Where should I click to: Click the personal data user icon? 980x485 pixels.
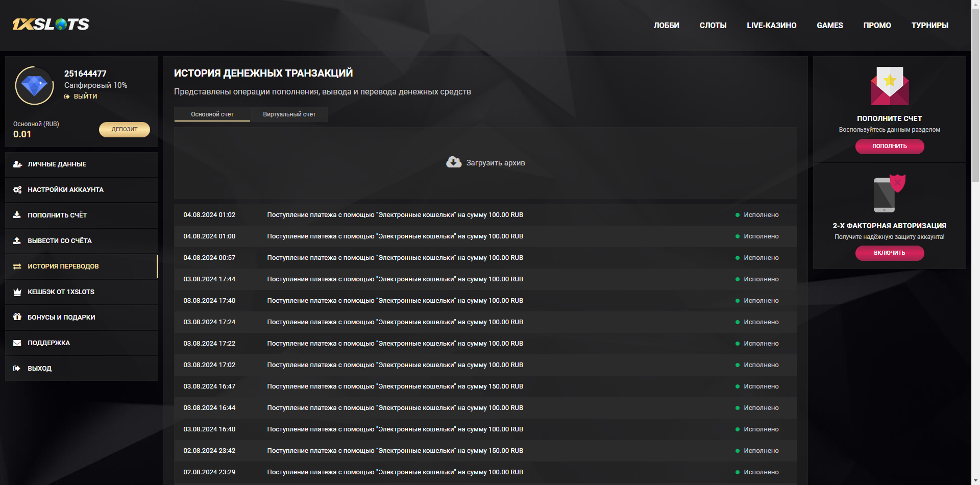click(17, 164)
